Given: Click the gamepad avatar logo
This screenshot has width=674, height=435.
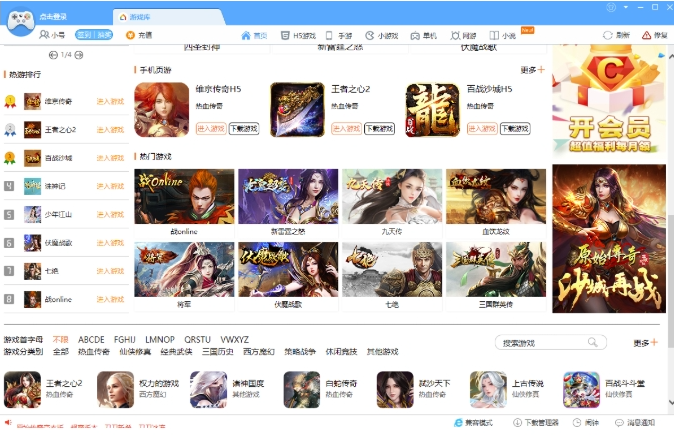Looking at the screenshot, I should (x=21, y=21).
